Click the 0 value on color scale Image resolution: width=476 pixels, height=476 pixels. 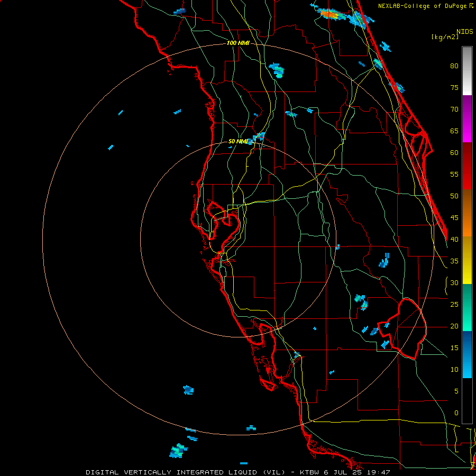456,413
